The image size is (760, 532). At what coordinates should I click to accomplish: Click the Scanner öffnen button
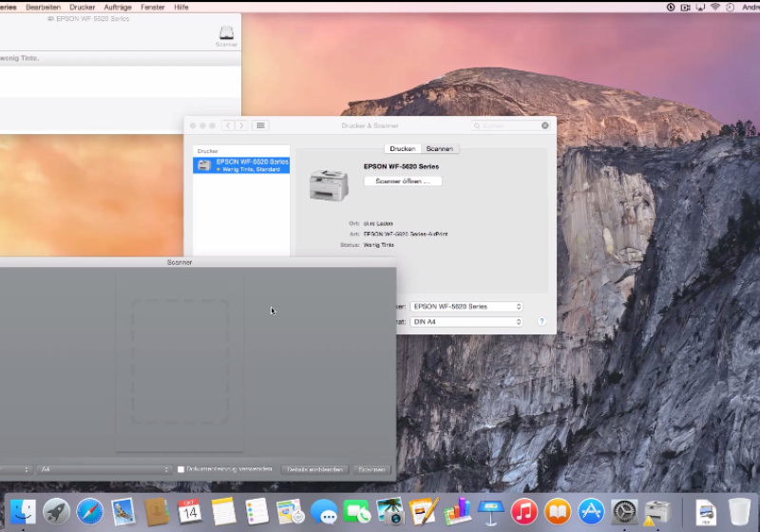pos(403,180)
